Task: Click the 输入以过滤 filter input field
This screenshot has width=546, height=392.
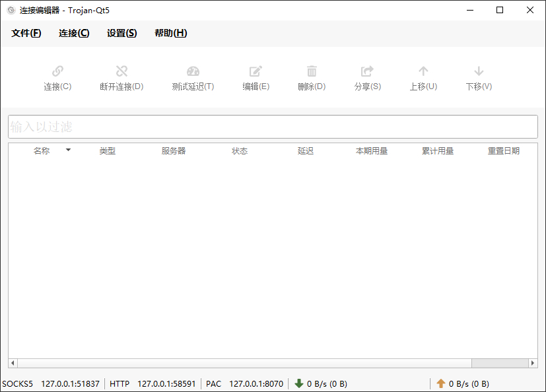Action: [273, 127]
